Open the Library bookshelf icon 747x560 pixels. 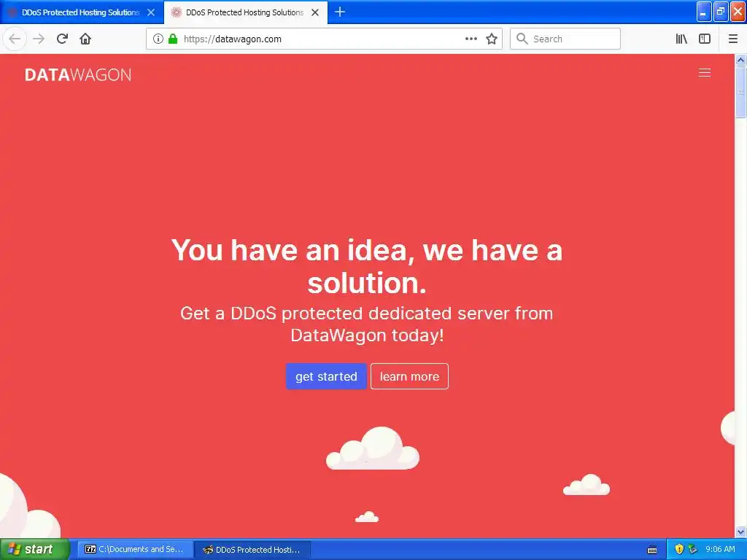click(x=681, y=39)
